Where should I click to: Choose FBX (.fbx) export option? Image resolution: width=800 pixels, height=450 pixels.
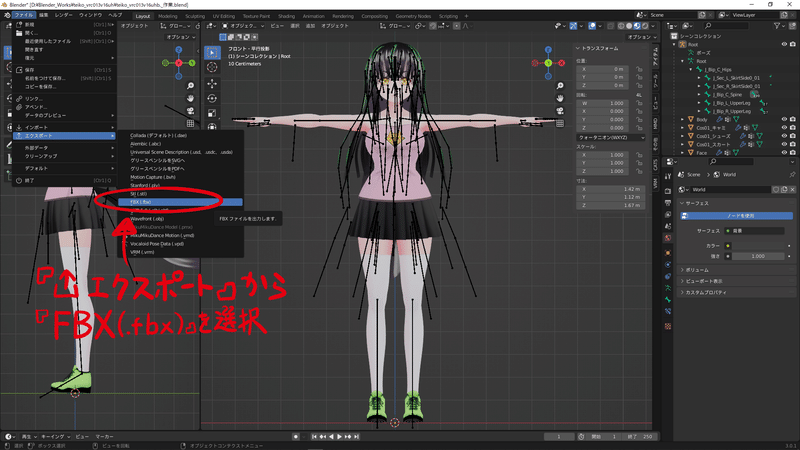pos(180,202)
